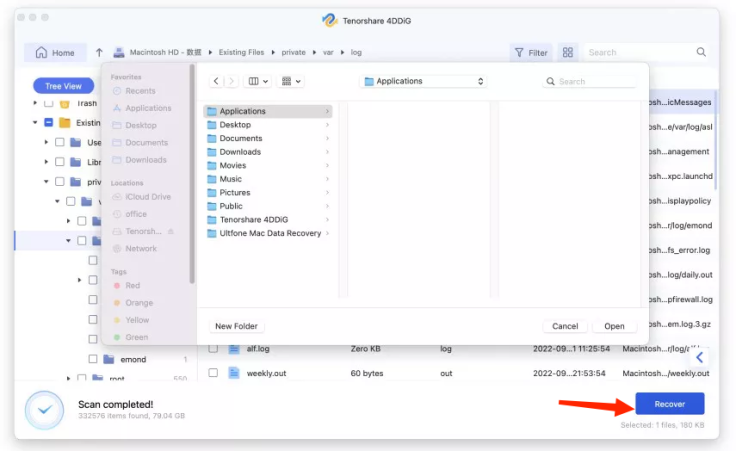The width and height of the screenshot is (736, 451).
Task: Select the Red tag
Action: (x=126, y=285)
